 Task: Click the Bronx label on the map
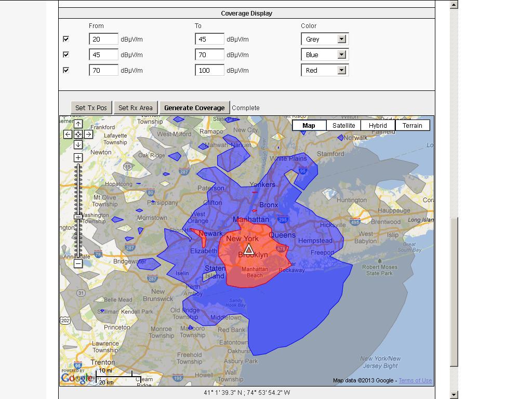pyautogui.click(x=269, y=205)
